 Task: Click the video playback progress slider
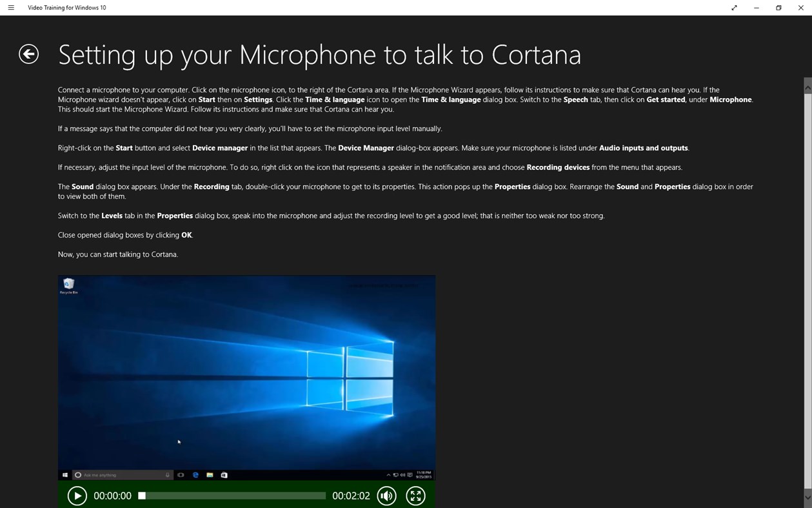[232, 495]
